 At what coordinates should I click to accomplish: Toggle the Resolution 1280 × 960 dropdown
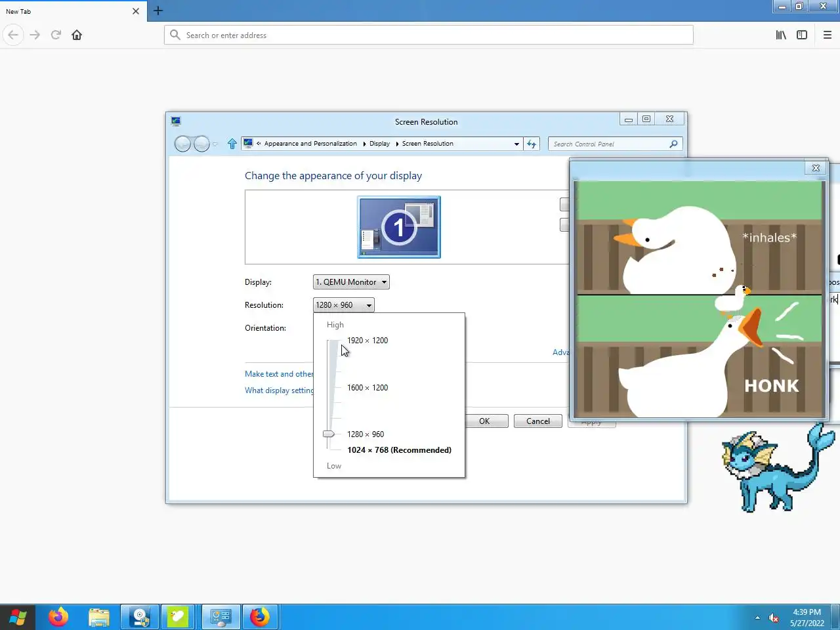[344, 305]
